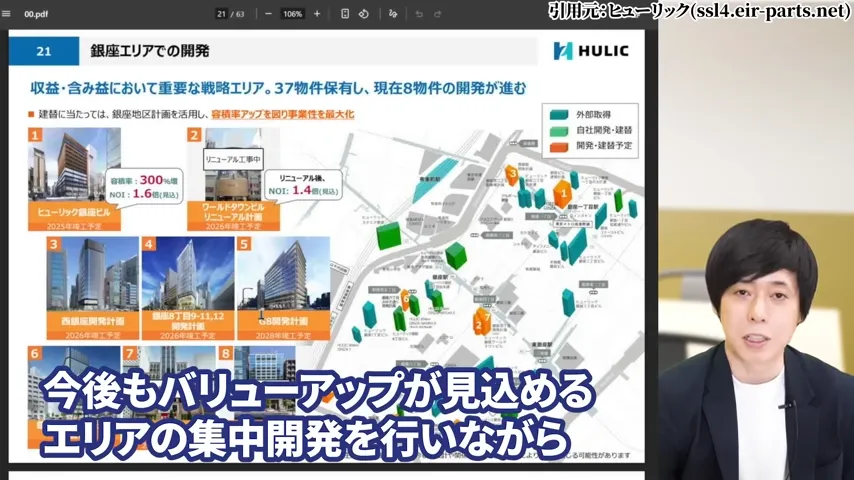This screenshot has height=480, width=854.
Task: Click the orange number 8 badge on thumbnail
Action: [225, 353]
